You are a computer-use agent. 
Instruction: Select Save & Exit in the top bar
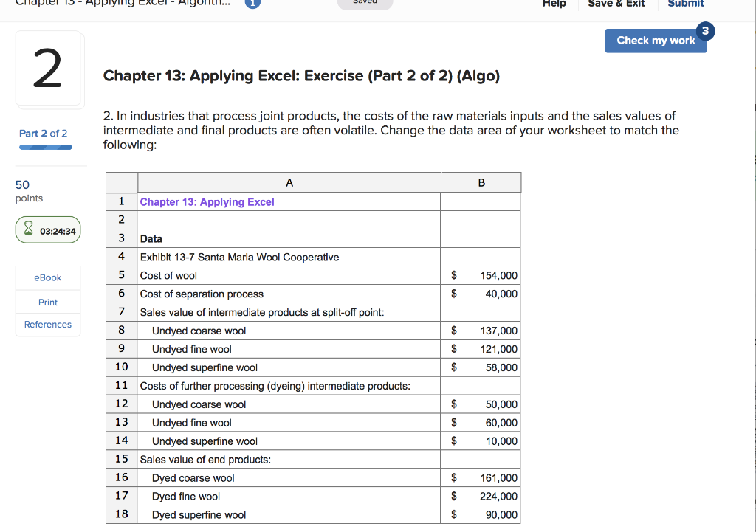coord(616,4)
